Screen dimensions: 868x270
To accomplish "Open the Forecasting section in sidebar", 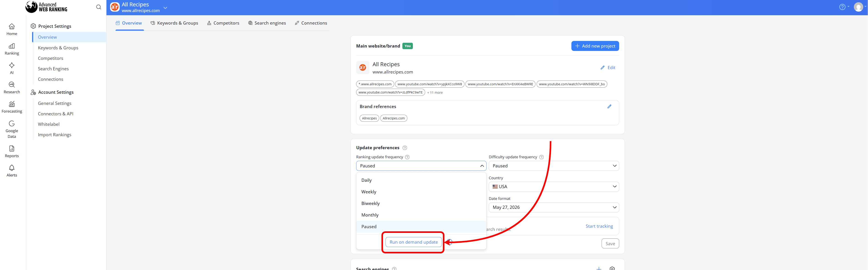I will (x=12, y=107).
